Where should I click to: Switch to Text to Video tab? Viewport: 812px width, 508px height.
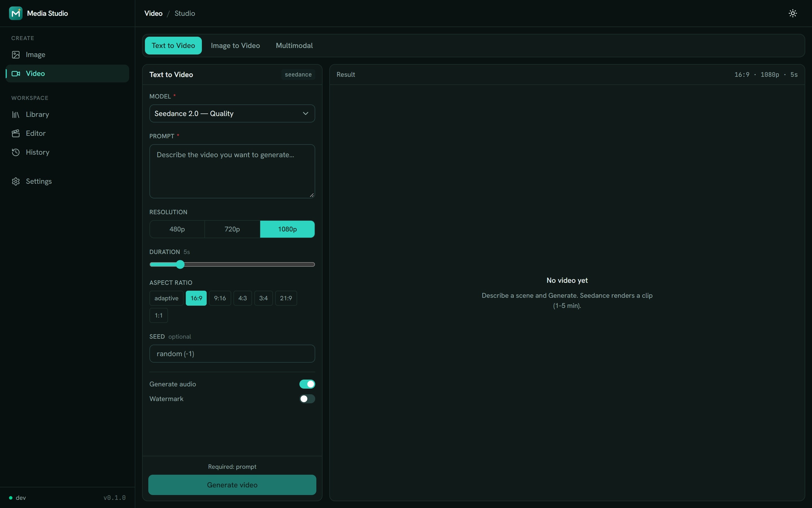click(x=173, y=45)
